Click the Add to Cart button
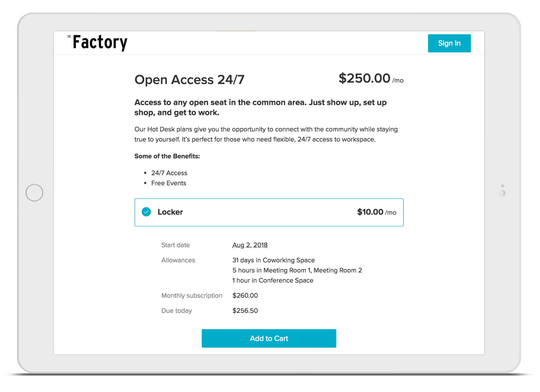540x392 pixels. coord(269,338)
